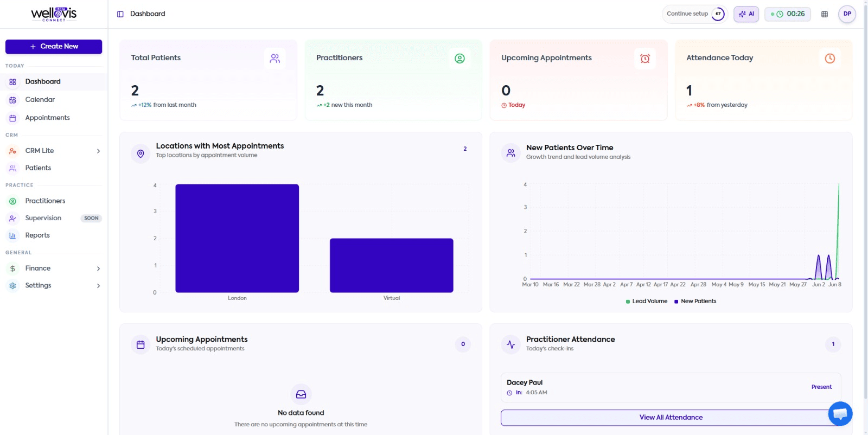The width and height of the screenshot is (868, 435).
Task: Click the +12% from last month text
Action: coord(163,105)
